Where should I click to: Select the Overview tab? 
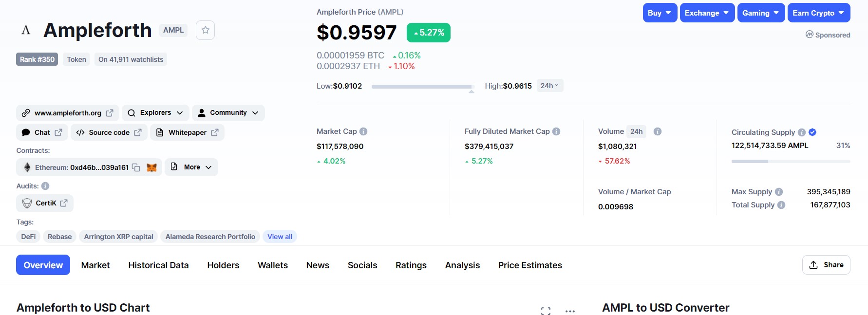click(43, 265)
